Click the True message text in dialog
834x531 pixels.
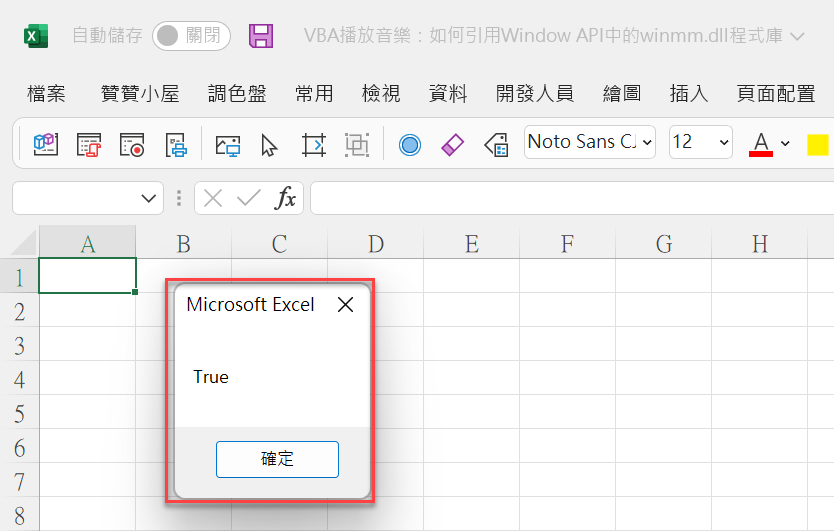[211, 377]
